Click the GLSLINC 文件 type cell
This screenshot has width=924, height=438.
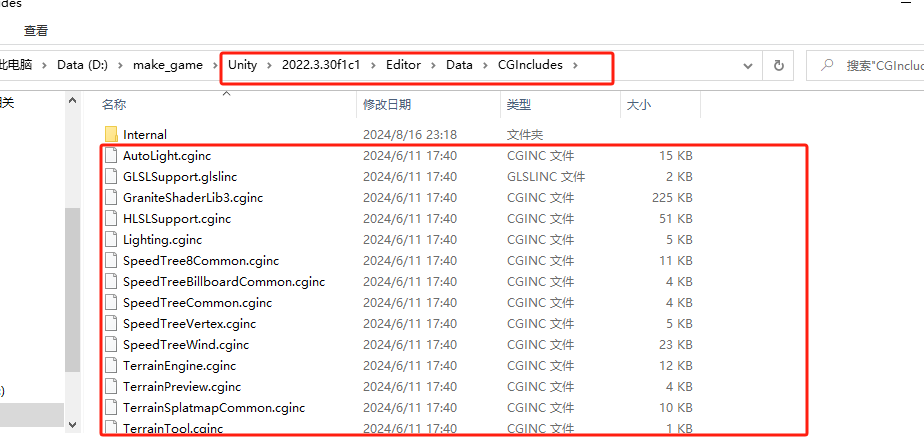546,176
